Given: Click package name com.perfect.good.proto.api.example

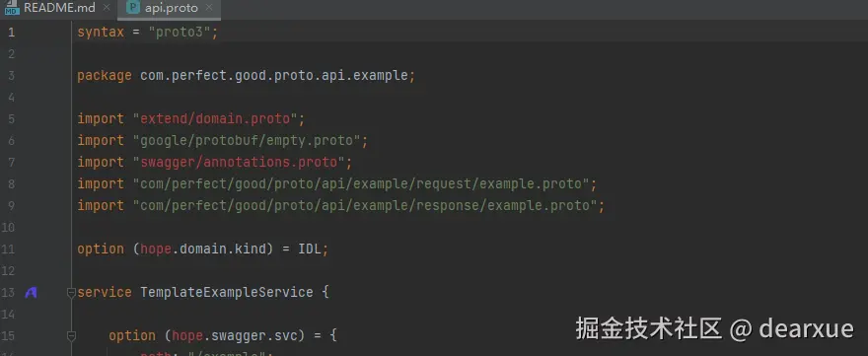Looking at the screenshot, I should pyautogui.click(x=274, y=75).
